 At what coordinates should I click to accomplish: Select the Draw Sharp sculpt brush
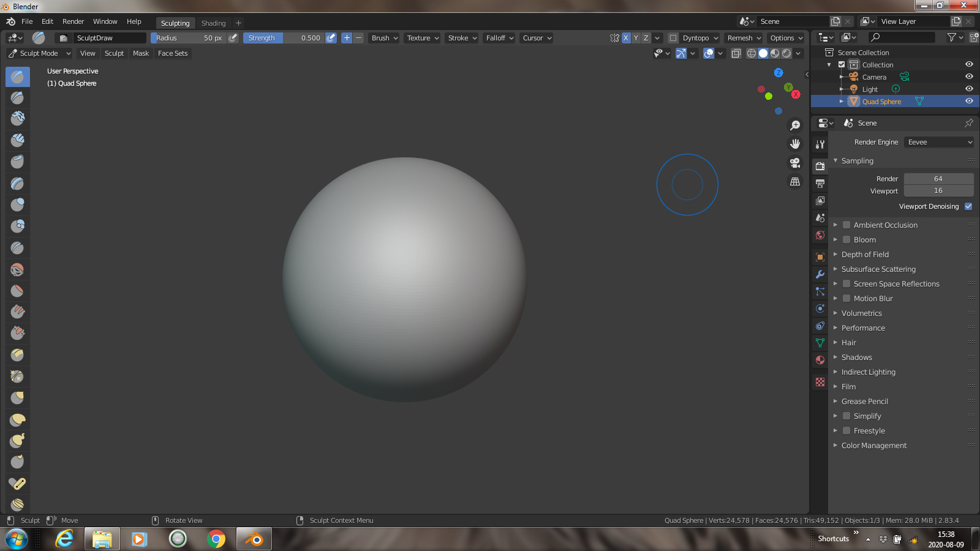(x=17, y=97)
